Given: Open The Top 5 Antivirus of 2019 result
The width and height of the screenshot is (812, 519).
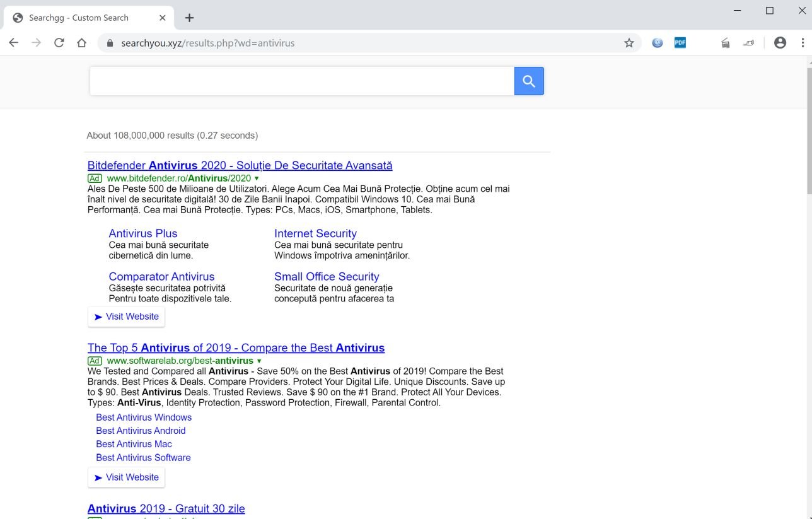Looking at the screenshot, I should (x=236, y=347).
